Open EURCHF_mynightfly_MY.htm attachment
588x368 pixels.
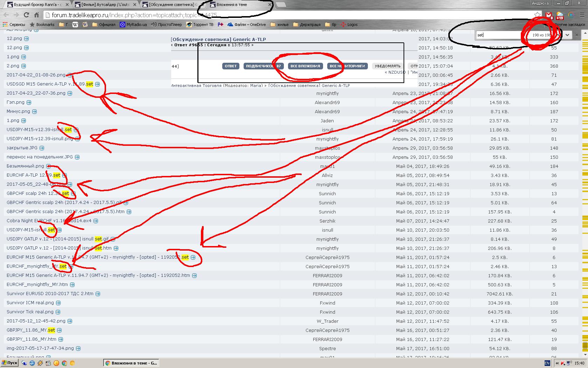tap(37, 285)
